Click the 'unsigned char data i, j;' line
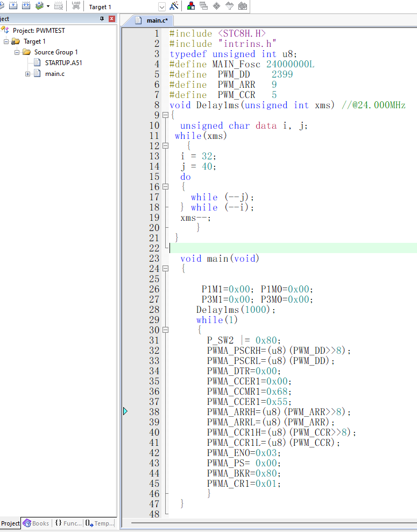This screenshot has width=417, height=532. pyautogui.click(x=244, y=126)
